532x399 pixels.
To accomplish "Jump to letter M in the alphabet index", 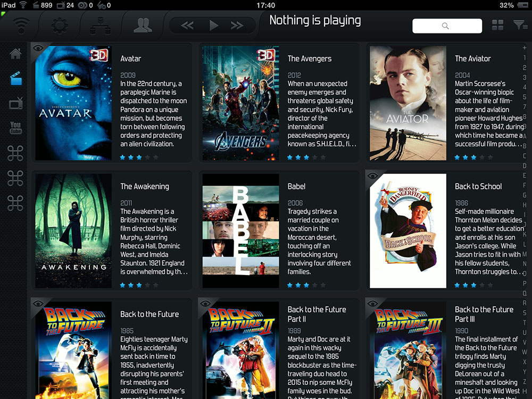I will (525, 254).
